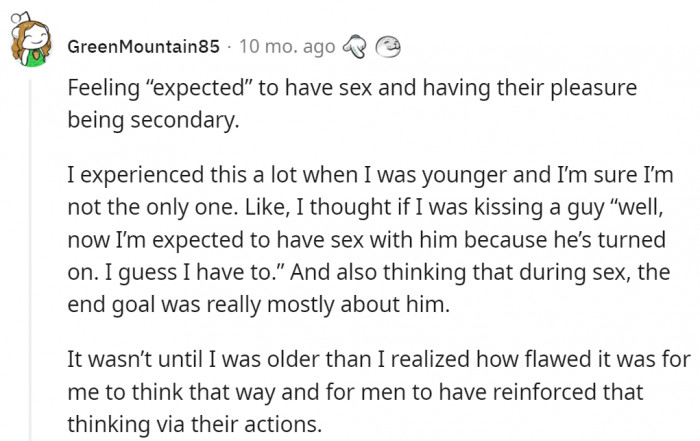Click the "10 mo. ago" timestamp
This screenshot has height=441, width=700.
click(287, 47)
